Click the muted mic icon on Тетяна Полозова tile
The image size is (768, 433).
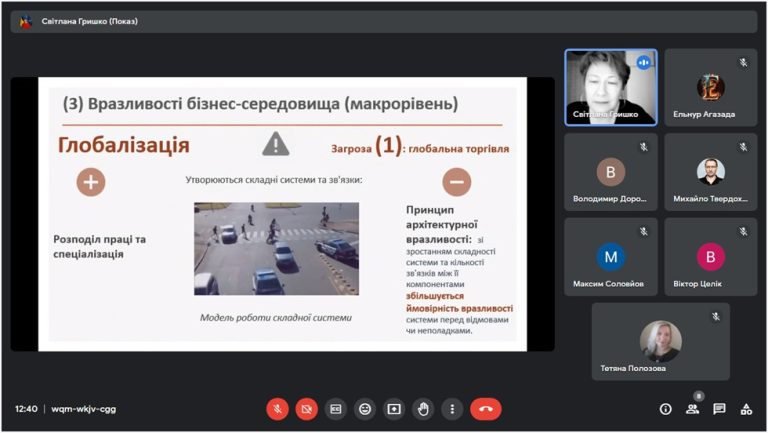[x=716, y=316]
